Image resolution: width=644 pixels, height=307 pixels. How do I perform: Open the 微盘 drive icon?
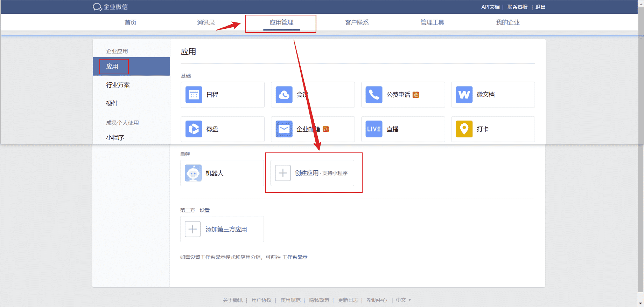[x=194, y=129]
